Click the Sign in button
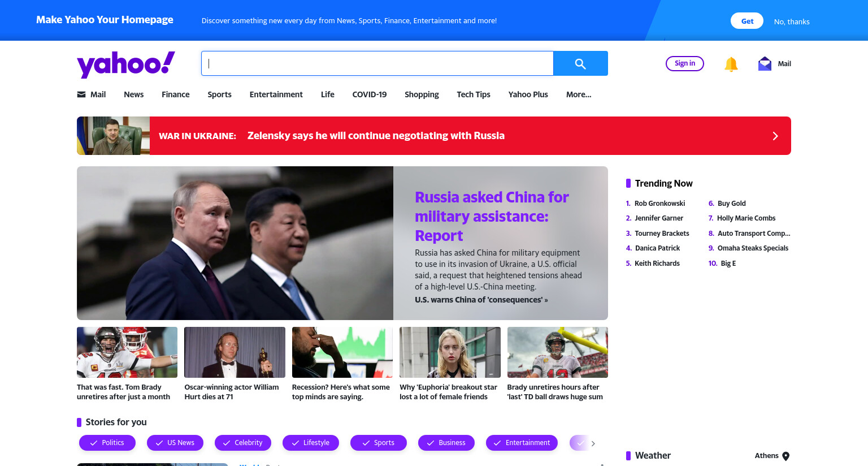This screenshot has width=868, height=466. coord(685,63)
